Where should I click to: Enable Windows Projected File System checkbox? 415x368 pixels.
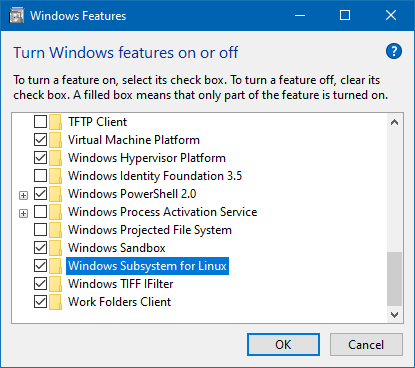coord(40,230)
